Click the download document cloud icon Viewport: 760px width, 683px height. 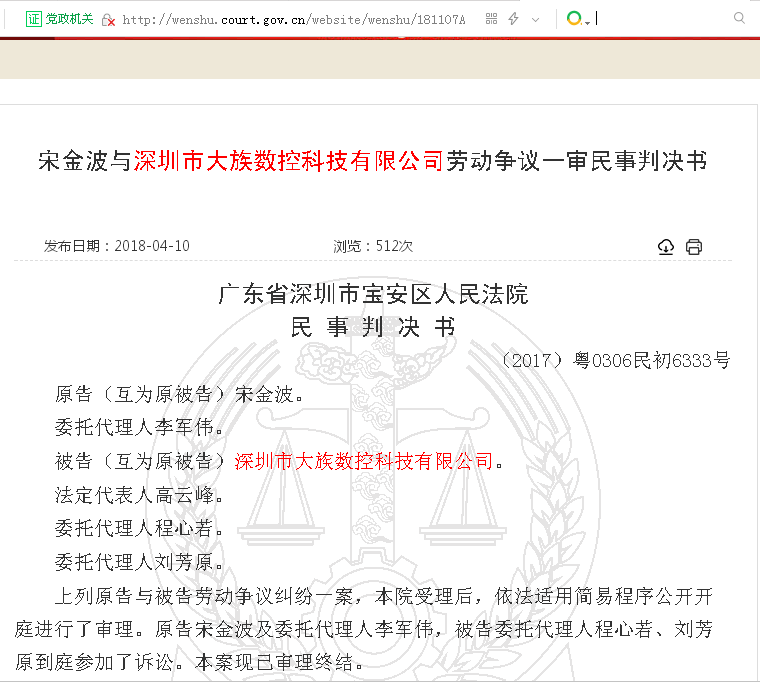point(666,247)
